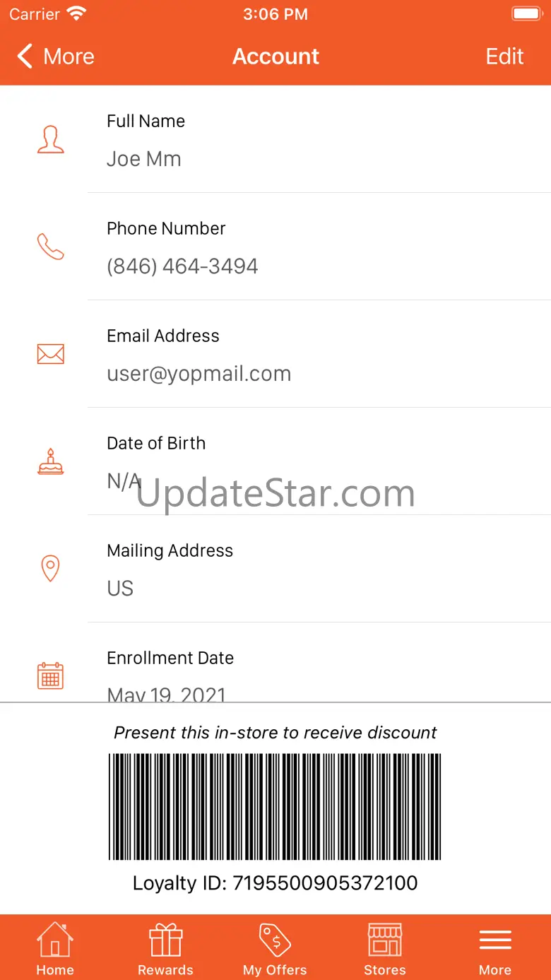Tap the Loyalty ID number text

[x=275, y=883]
